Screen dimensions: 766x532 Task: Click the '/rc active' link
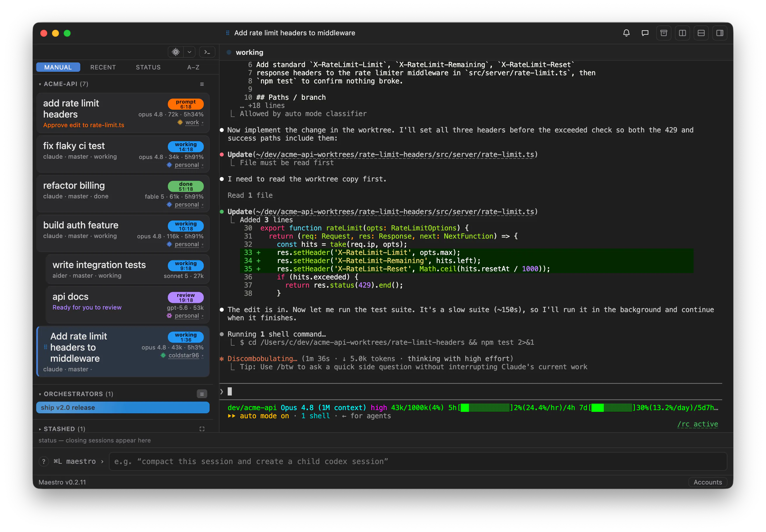click(697, 424)
